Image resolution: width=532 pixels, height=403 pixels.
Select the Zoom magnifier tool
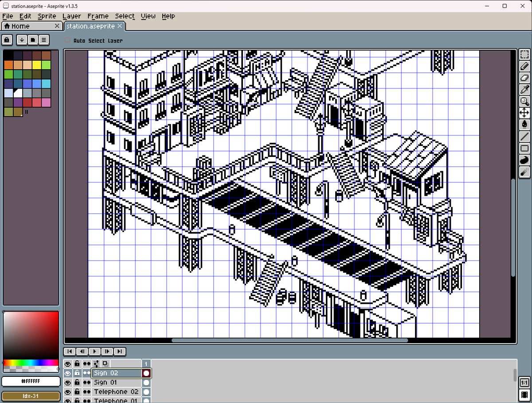524,101
